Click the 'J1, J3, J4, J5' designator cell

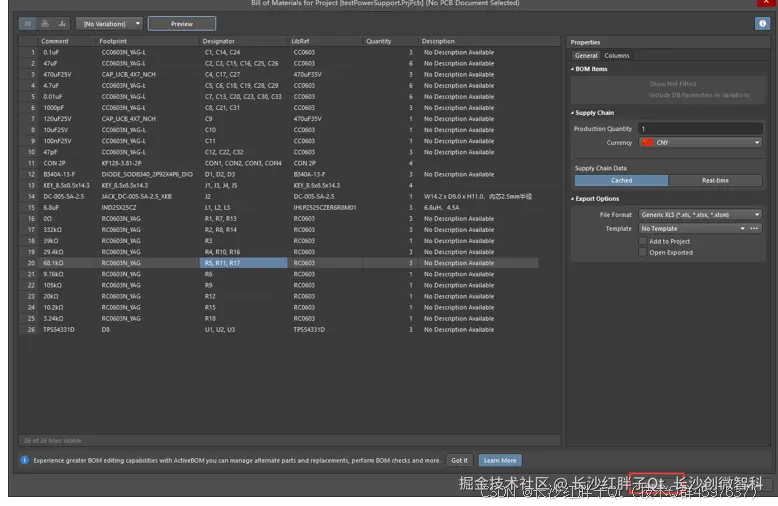243,185
